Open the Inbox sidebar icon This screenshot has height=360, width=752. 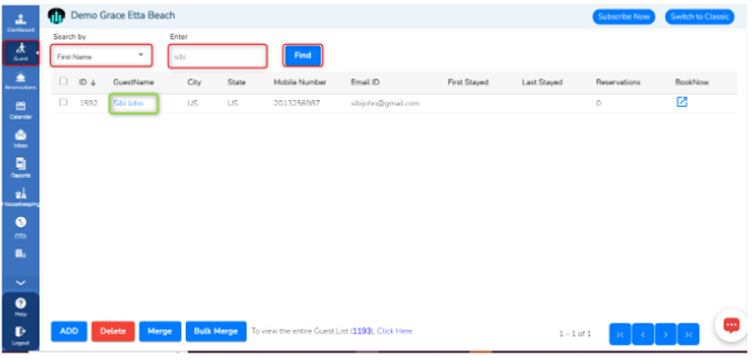click(x=20, y=139)
